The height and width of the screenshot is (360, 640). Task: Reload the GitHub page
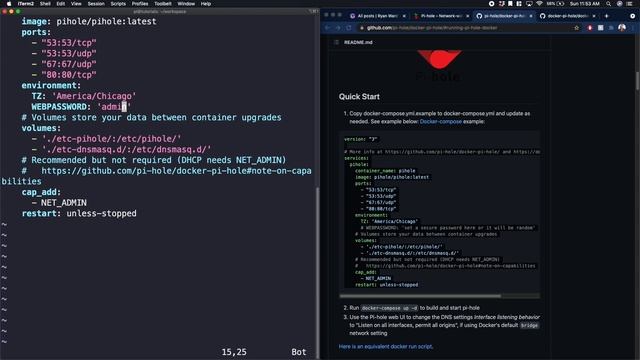coord(349,28)
